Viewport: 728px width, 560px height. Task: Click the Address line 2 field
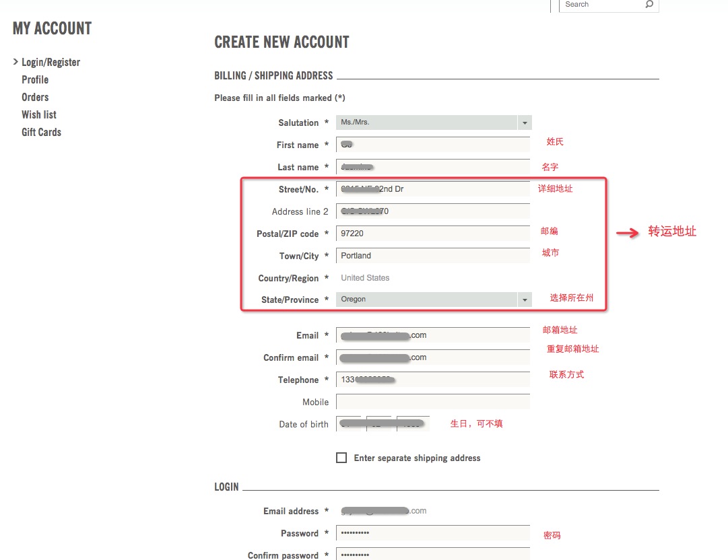click(x=433, y=211)
